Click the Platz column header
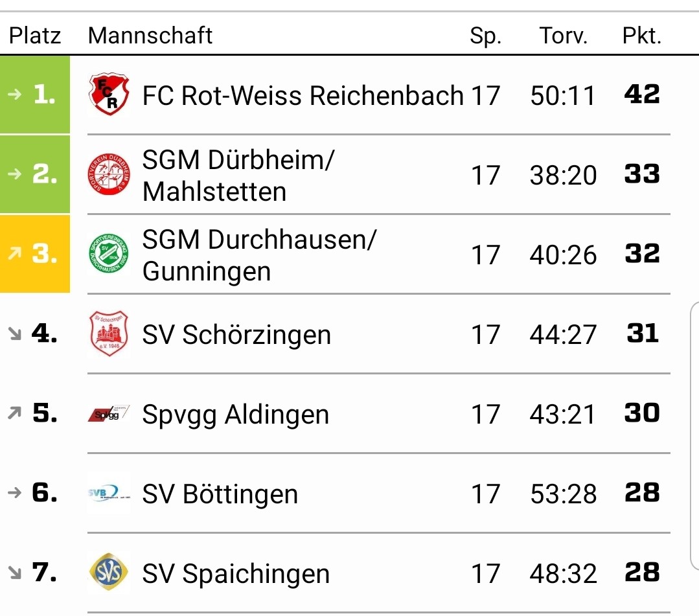 click(35, 36)
